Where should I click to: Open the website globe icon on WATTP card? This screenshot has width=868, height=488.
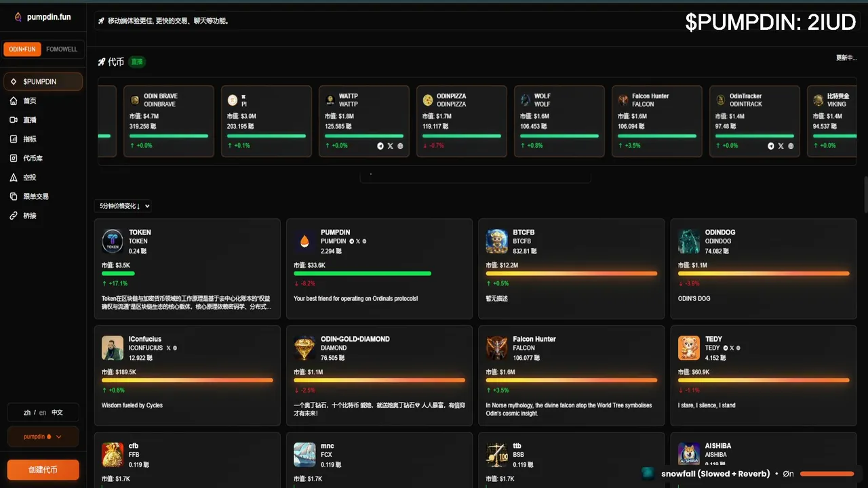tap(400, 146)
